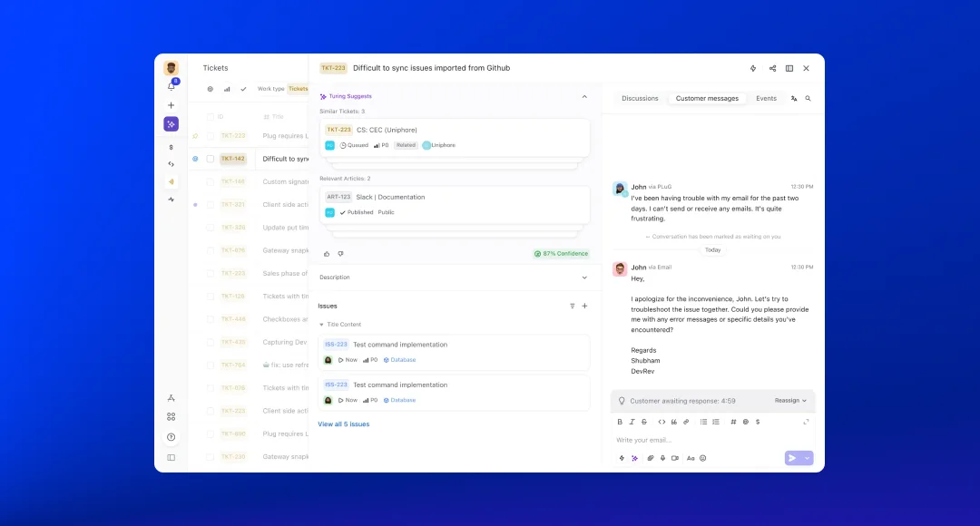Click the Write your email input field
The width and height of the screenshot is (980, 526).
tap(712, 440)
